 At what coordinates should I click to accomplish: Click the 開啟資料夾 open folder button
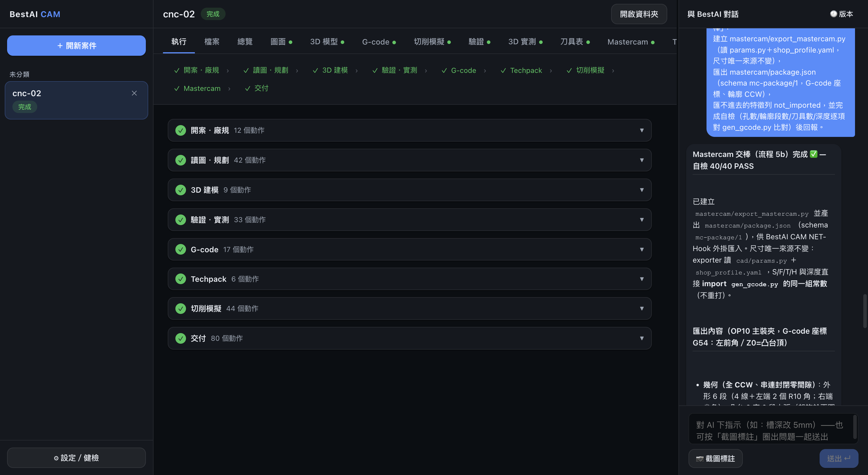(x=639, y=14)
